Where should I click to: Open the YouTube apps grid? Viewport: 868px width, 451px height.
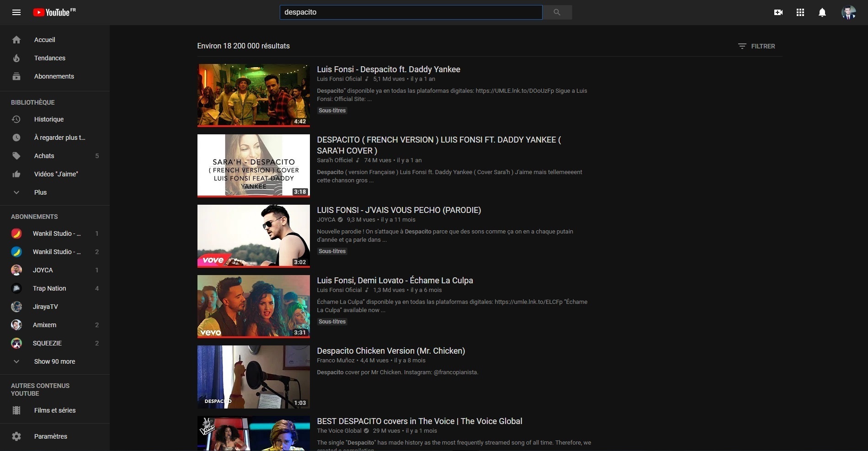[800, 12]
